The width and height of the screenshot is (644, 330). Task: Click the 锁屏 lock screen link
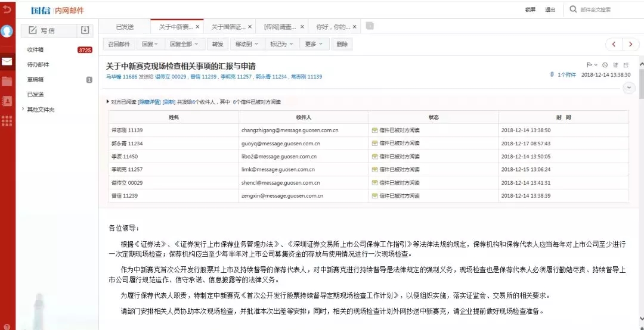tap(530, 10)
